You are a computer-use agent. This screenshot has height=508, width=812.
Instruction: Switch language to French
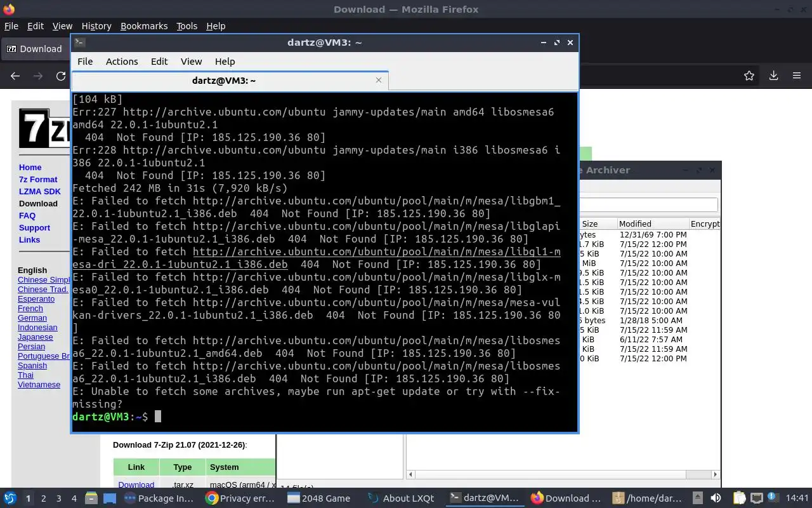coord(30,308)
